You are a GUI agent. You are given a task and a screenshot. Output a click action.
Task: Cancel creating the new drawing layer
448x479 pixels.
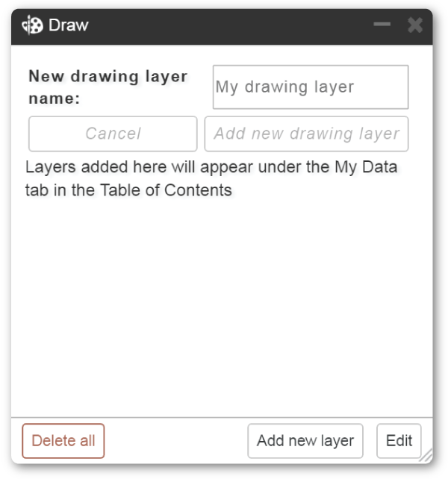coord(113,134)
